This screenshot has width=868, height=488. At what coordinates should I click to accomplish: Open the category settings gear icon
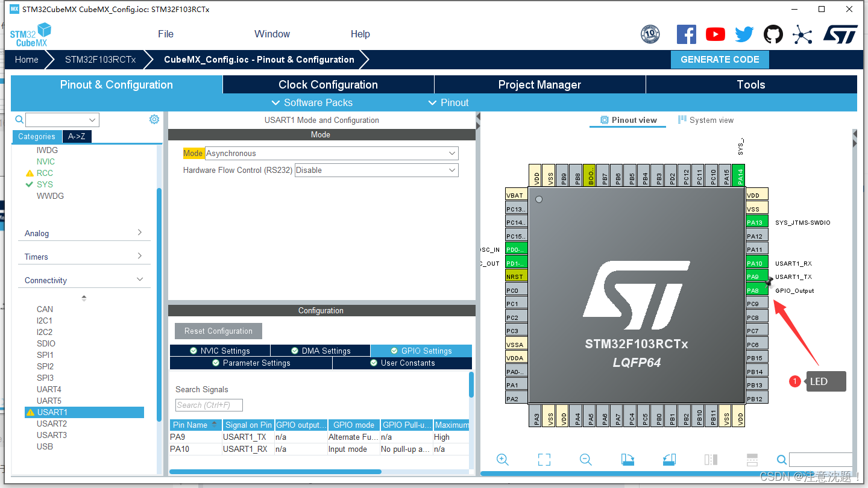tap(154, 119)
